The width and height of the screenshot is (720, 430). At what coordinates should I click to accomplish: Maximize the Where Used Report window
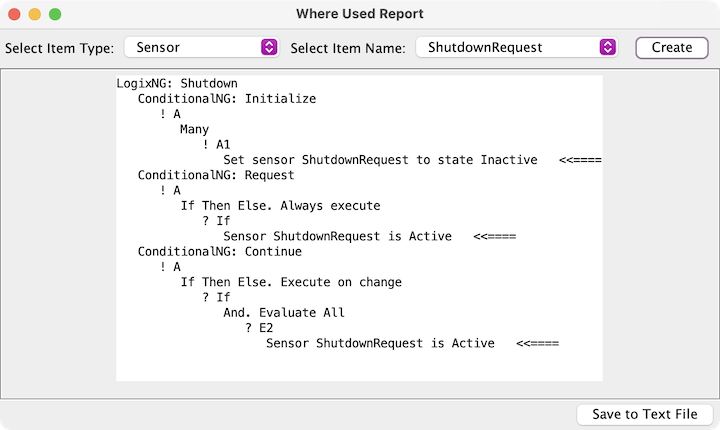(x=54, y=15)
